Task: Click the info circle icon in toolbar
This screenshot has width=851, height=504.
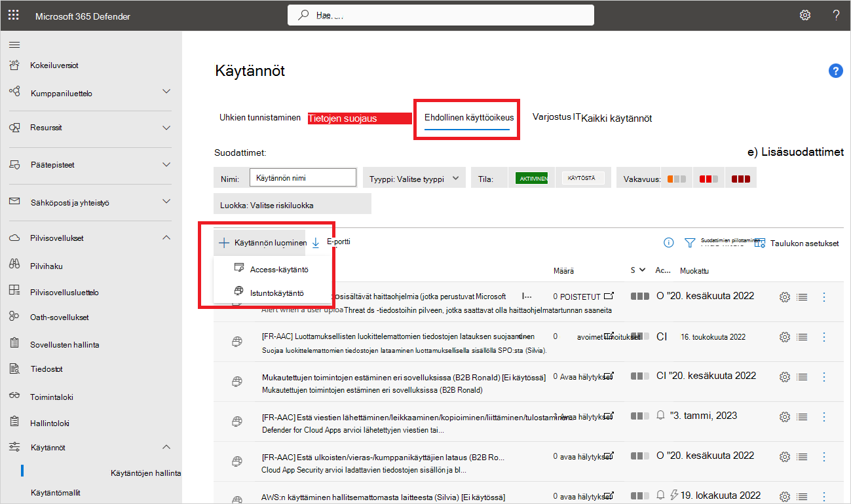Action: [x=669, y=243]
